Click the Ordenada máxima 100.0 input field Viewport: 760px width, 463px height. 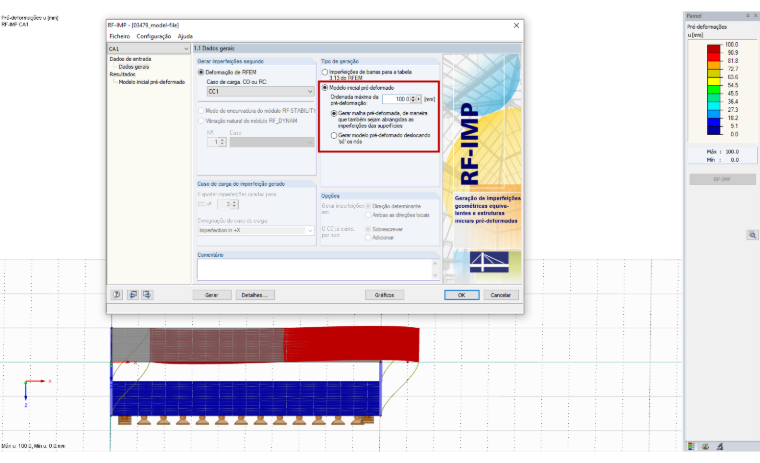396,99
